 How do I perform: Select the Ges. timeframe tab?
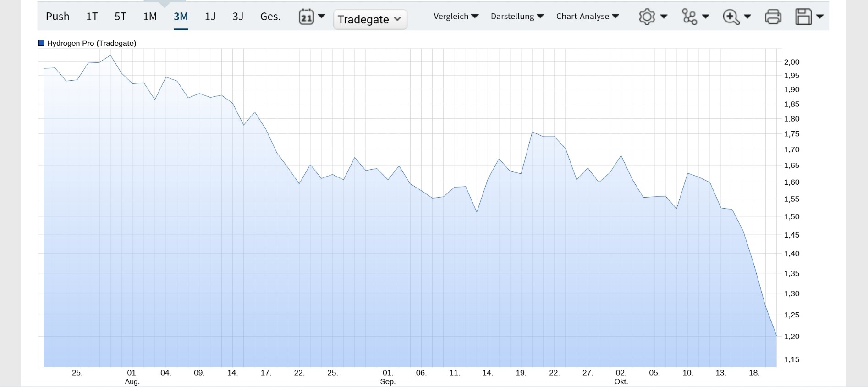[x=270, y=17]
